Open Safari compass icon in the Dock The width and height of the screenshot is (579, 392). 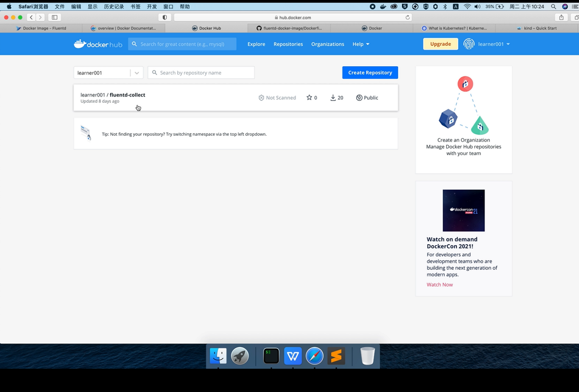[x=314, y=356]
